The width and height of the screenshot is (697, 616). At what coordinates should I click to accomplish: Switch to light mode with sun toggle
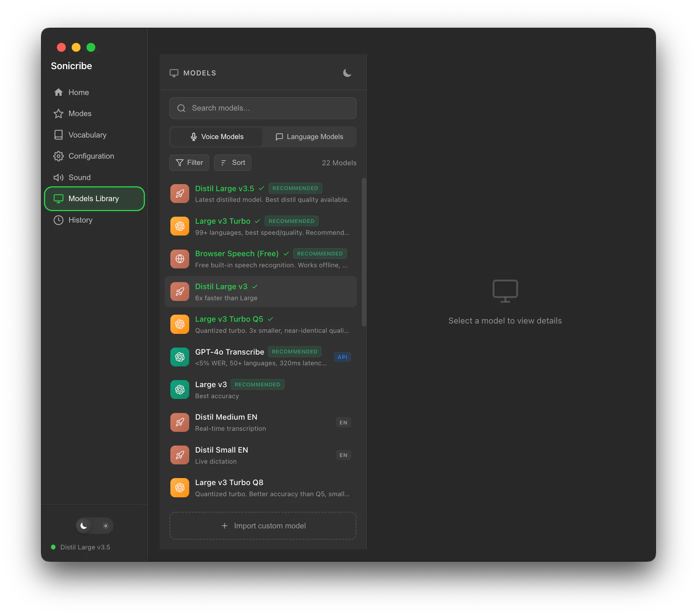coord(106,526)
